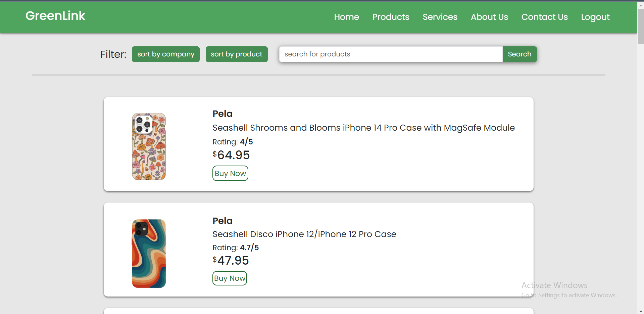Sort the list by product
Image resolution: width=644 pixels, height=314 pixels.
(x=237, y=54)
